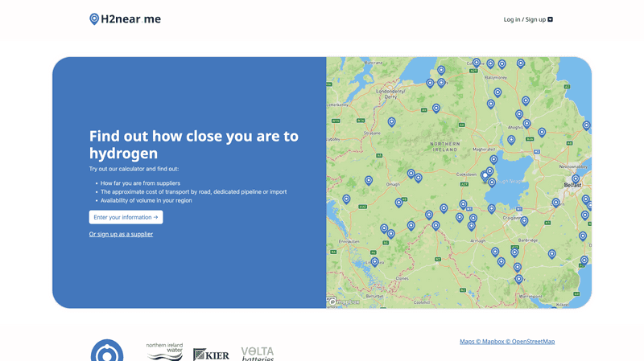Click the pin above the A32 road marker
This screenshot has height=361, width=644.
(347, 199)
